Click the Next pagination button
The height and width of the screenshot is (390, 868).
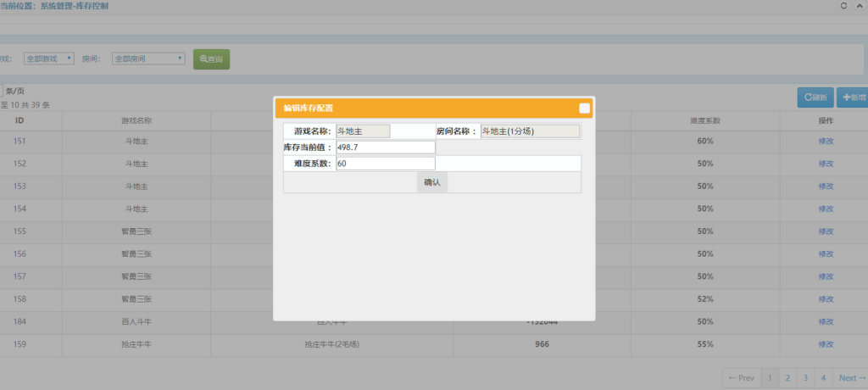pyautogui.click(x=850, y=378)
